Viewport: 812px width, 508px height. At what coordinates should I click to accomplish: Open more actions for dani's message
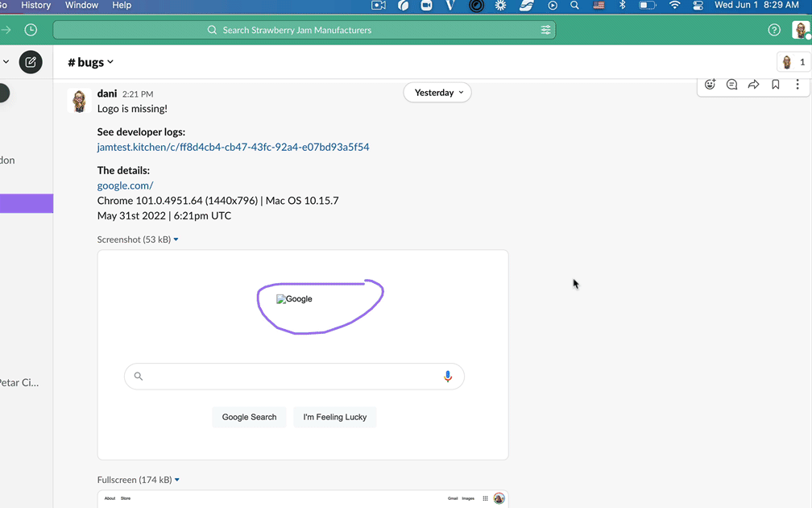click(797, 85)
